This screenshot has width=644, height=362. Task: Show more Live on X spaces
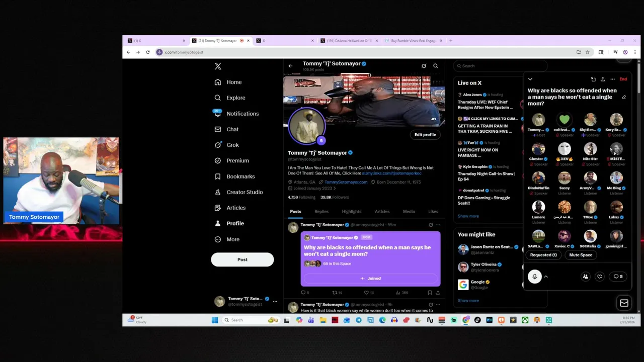pyautogui.click(x=468, y=216)
